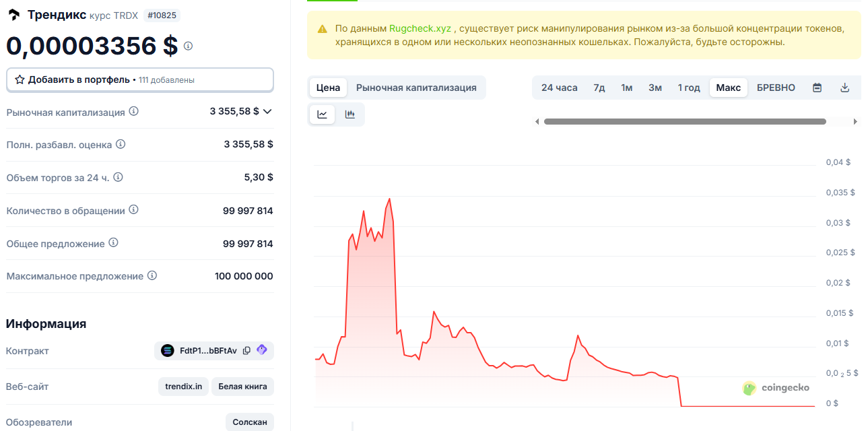Set the chart range to Макс
Screen dimensions: 868x431
[x=729, y=88]
